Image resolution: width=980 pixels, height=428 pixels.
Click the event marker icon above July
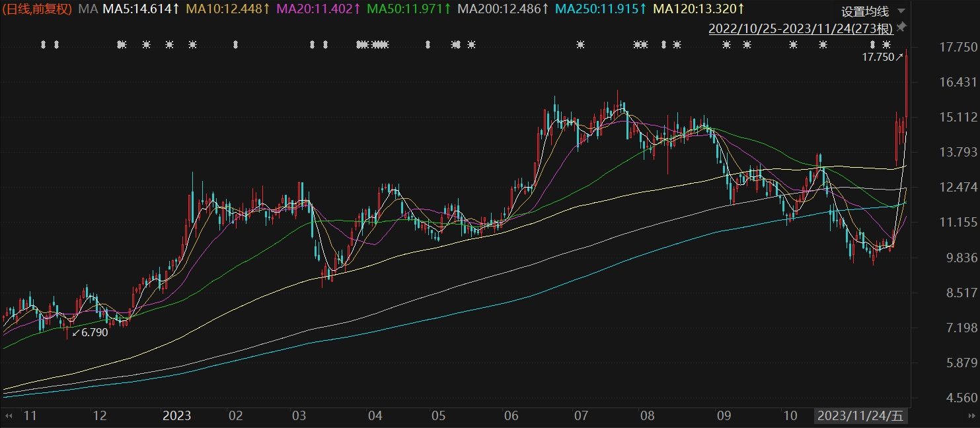coord(580,45)
